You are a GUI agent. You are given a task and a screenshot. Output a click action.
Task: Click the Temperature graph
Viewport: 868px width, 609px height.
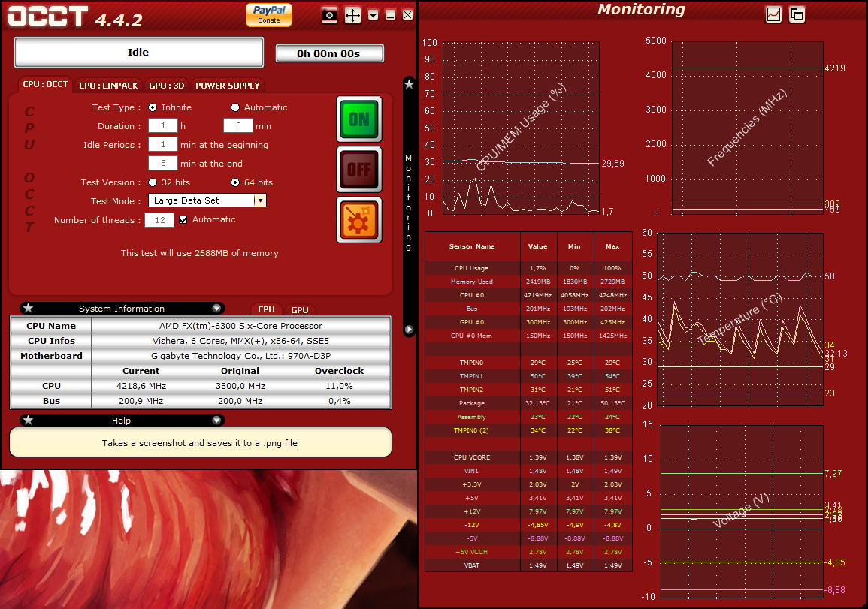(740, 319)
